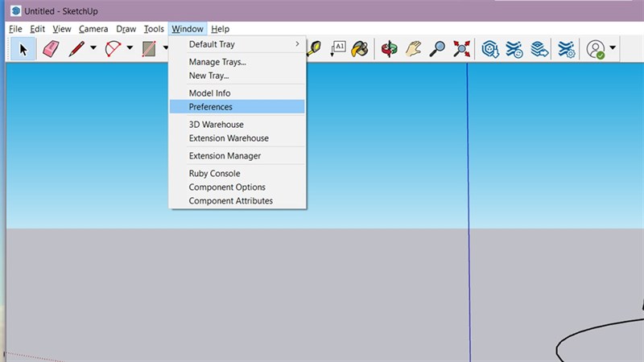Screen dimensions: 644x362
Task: Open line tools dropdown arrow
Action: click(93, 48)
